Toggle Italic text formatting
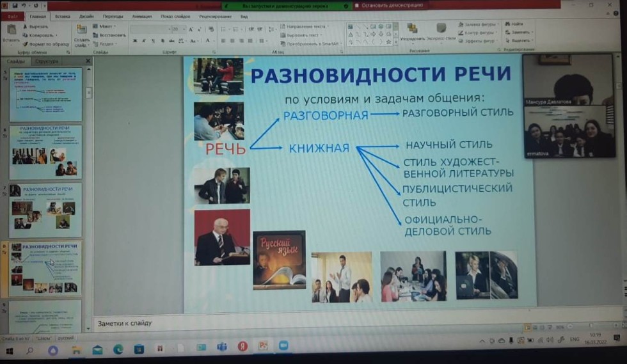 coord(144,40)
